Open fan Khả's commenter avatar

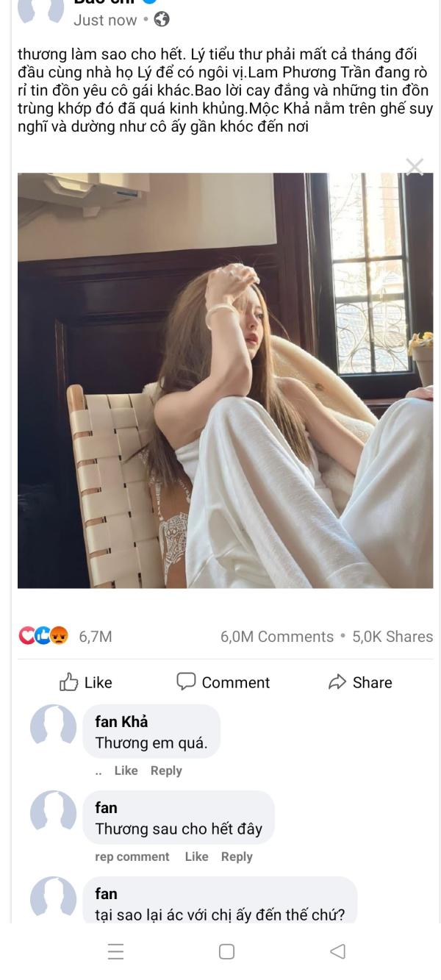[53, 729]
